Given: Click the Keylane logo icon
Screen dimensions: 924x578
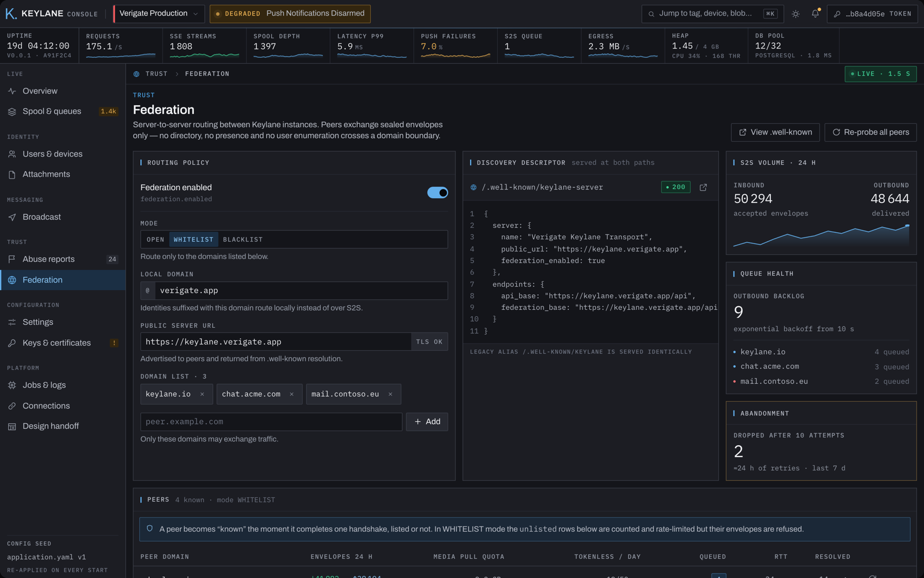Looking at the screenshot, I should pyautogui.click(x=11, y=14).
